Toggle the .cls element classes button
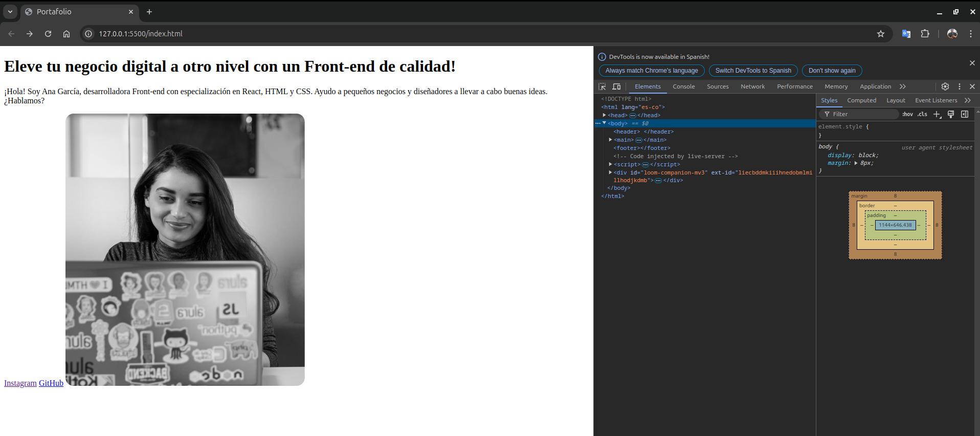 click(x=922, y=114)
